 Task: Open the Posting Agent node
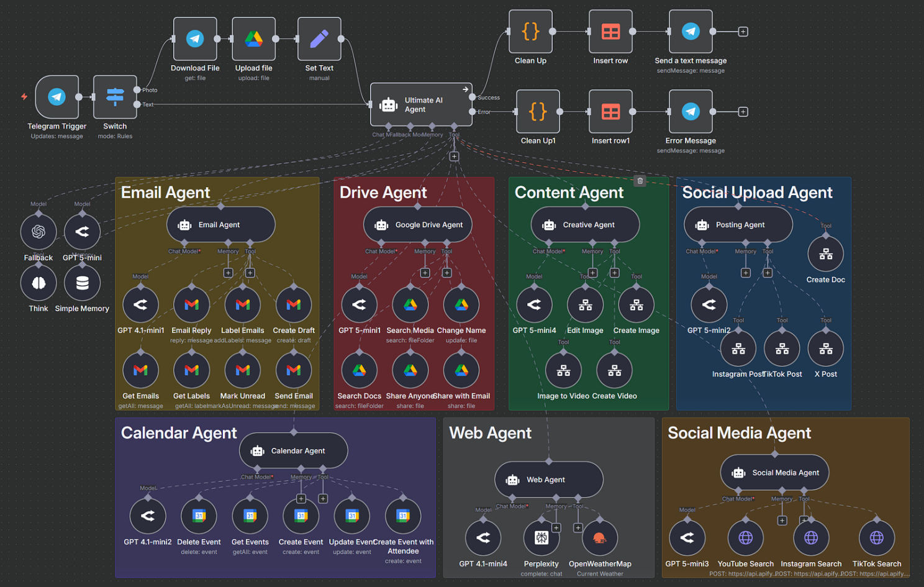[x=738, y=225]
